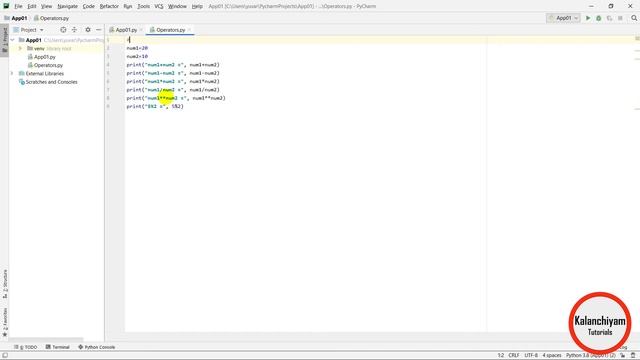Expand External Libraries node

click(x=12, y=73)
